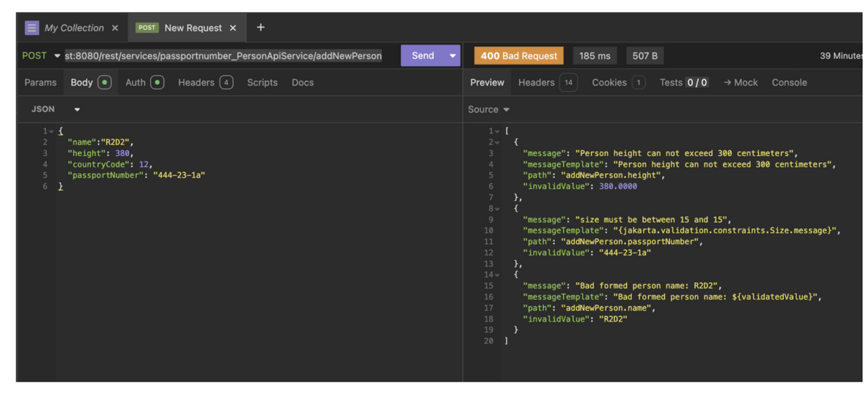Click the 400 Bad Request status badge
This screenshot has height=395, width=868.
(x=518, y=55)
